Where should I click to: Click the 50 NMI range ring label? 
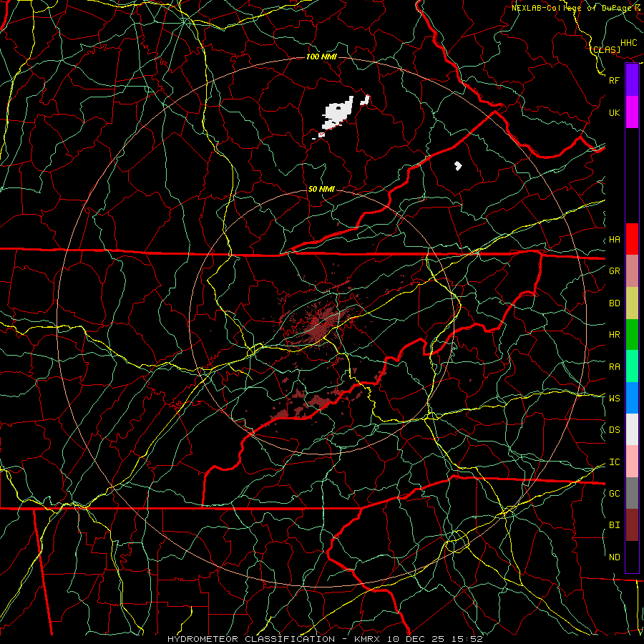[321, 189]
